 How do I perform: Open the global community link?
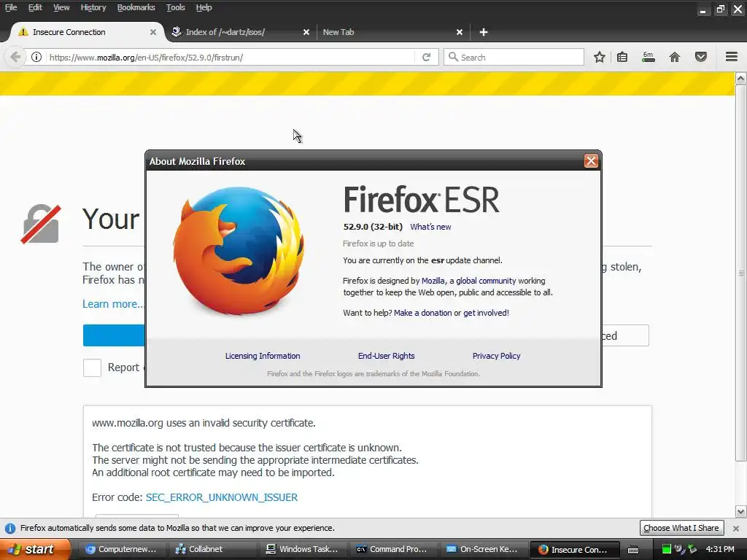486,281
